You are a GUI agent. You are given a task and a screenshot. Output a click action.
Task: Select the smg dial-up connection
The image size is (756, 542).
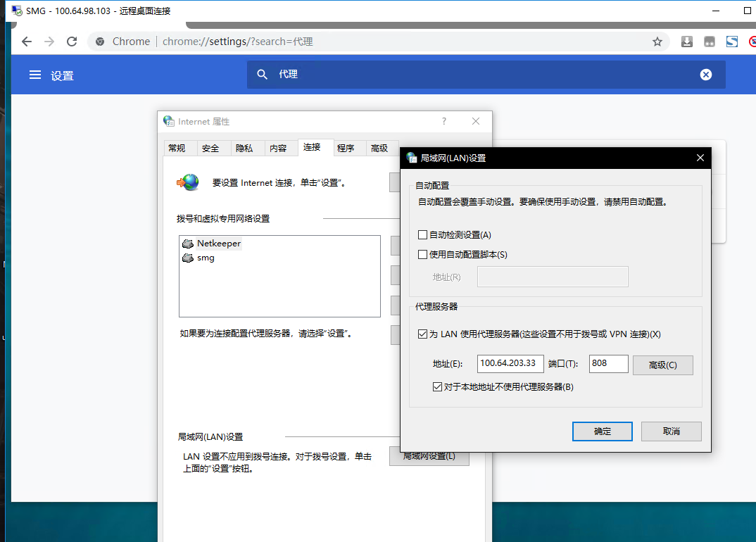click(199, 258)
